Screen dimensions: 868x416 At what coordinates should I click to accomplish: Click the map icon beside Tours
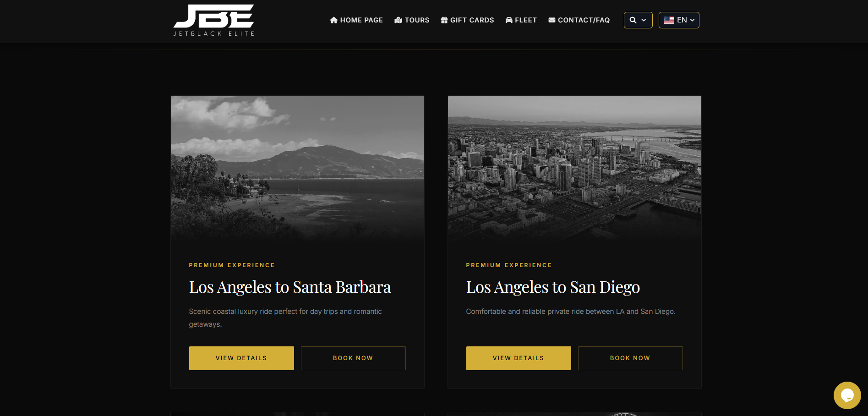click(x=399, y=20)
